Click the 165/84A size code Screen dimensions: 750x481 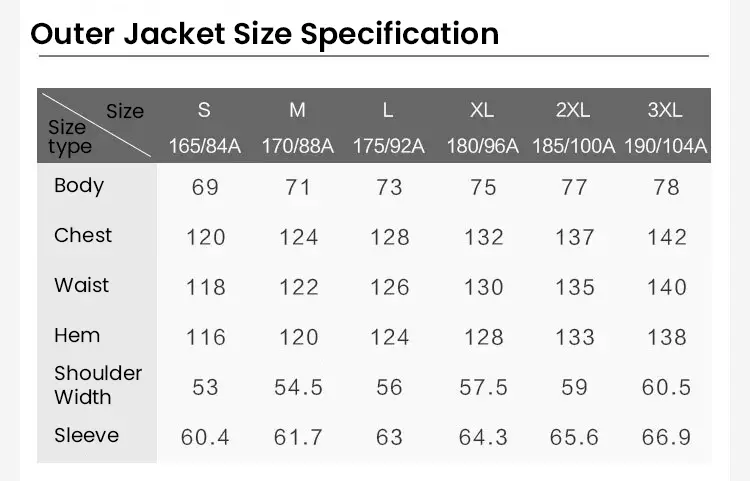(x=205, y=146)
